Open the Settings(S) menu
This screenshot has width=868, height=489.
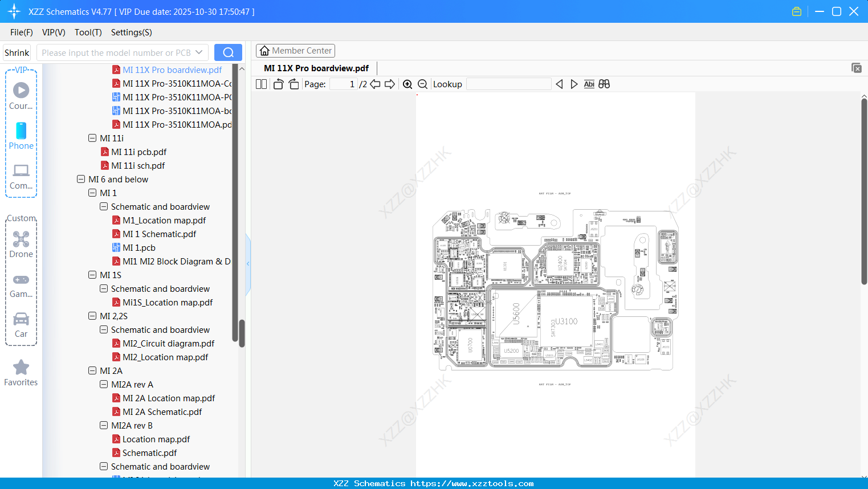click(x=132, y=32)
